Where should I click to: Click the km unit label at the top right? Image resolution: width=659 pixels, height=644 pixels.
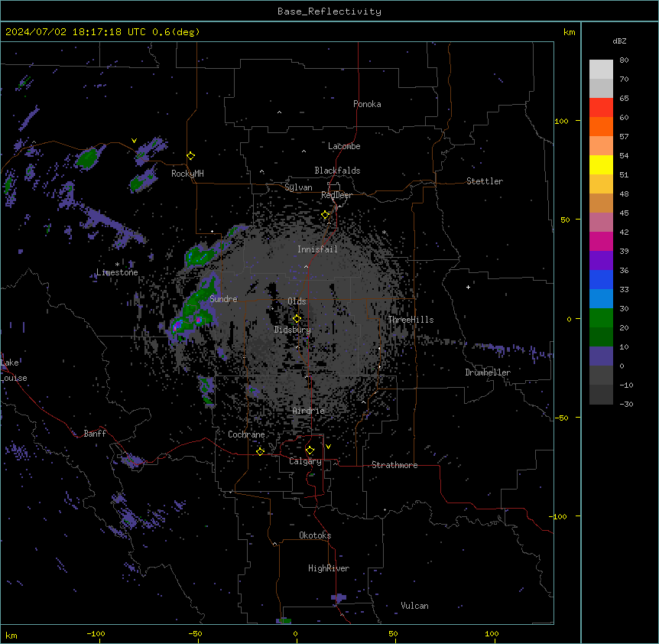click(570, 32)
